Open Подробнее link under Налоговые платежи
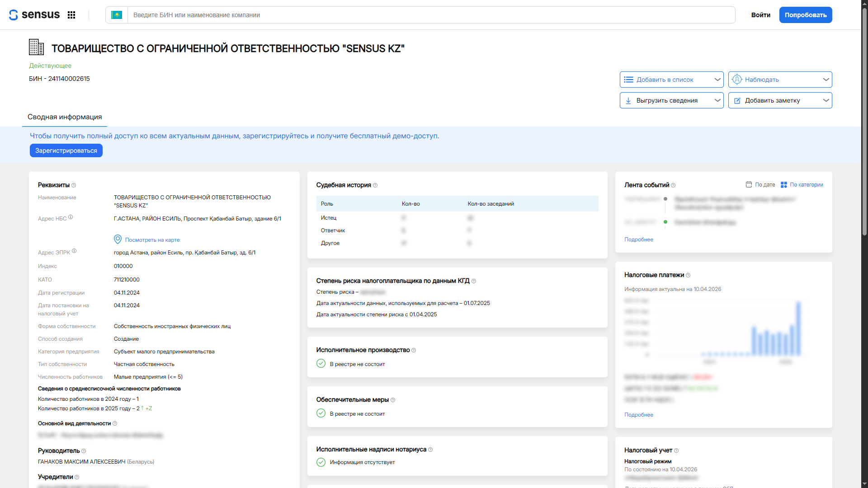The height and width of the screenshot is (488, 868). 638,414
